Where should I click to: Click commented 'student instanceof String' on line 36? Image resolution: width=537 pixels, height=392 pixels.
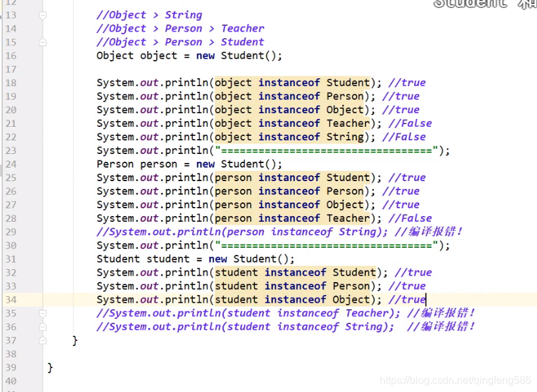coord(305,327)
